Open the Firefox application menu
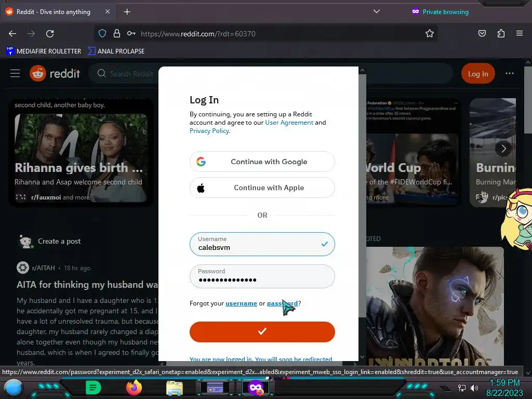The height and width of the screenshot is (399, 532). click(x=519, y=33)
